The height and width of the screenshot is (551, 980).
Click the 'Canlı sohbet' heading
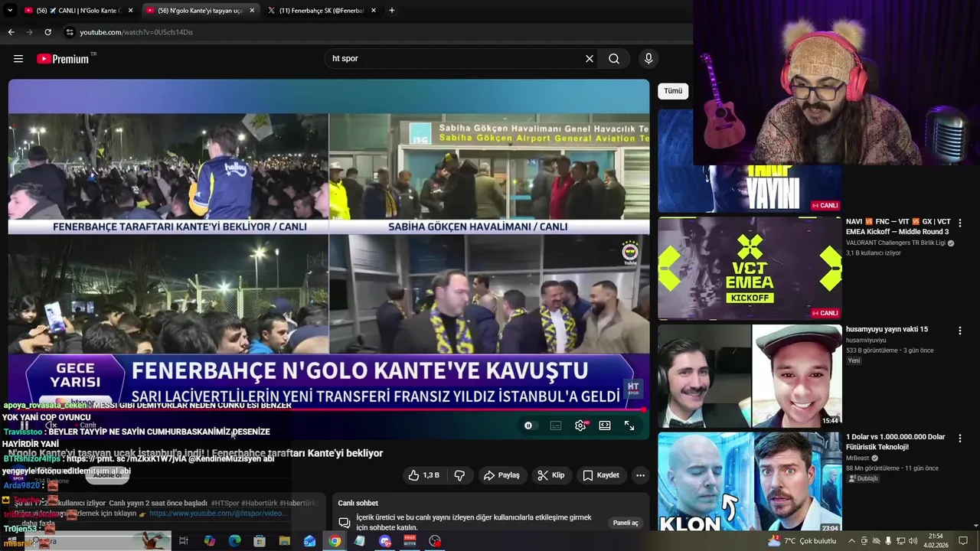tap(358, 503)
